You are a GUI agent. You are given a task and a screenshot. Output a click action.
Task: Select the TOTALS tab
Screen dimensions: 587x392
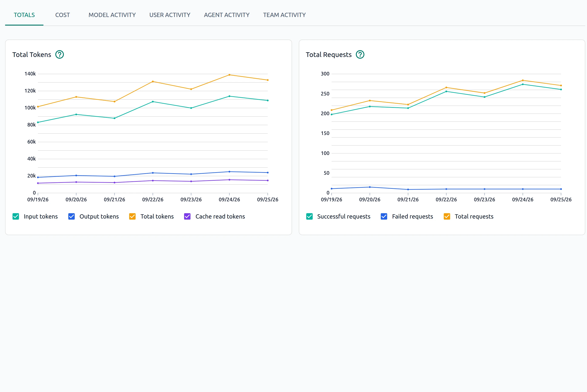pos(24,15)
